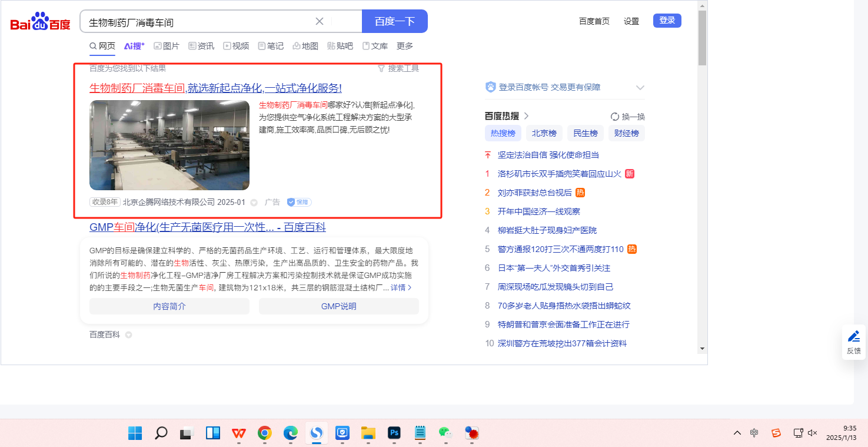868x447 pixels.
Task: Expand the 百度热搜 arrow
Action: coord(527,116)
